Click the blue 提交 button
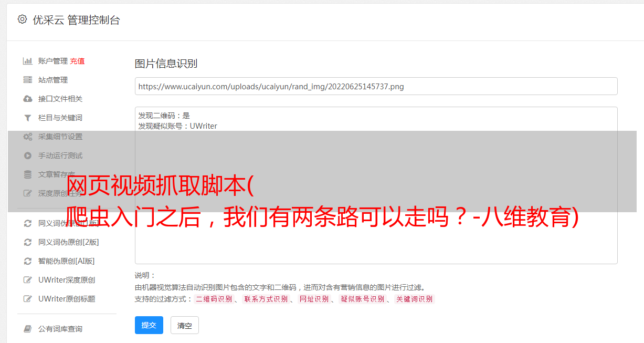This screenshot has width=644, height=343. tap(149, 325)
